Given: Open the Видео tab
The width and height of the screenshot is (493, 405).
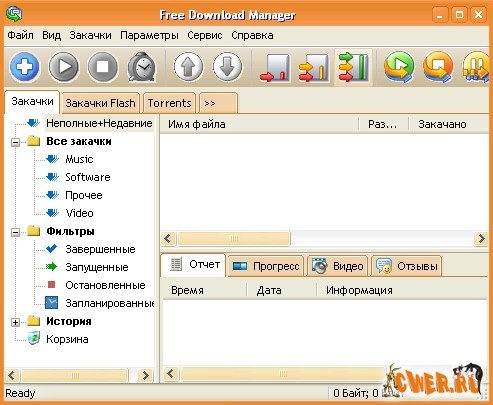Looking at the screenshot, I should click(337, 266).
